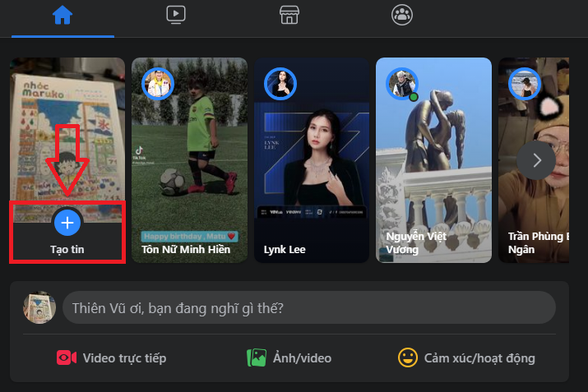Open Trần Phùng Ngân's story card
Screen dimensions: 588x392
pos(534,160)
